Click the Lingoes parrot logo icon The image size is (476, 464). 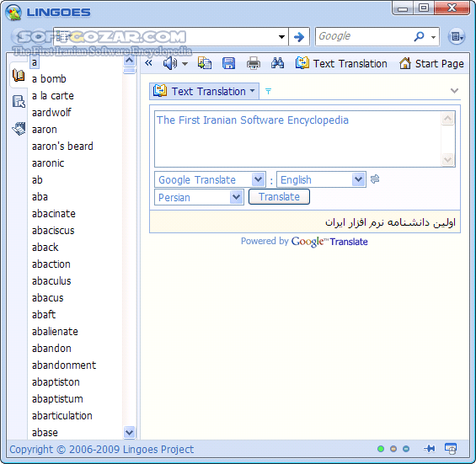pos(13,13)
